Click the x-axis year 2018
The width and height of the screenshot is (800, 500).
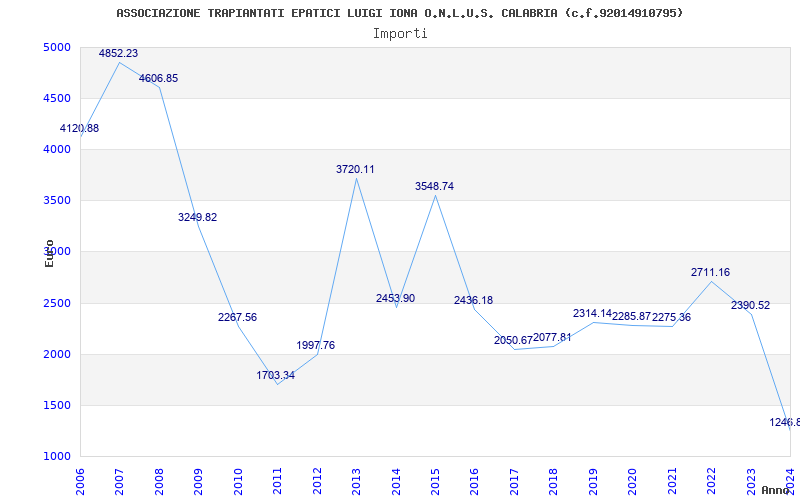554,482
